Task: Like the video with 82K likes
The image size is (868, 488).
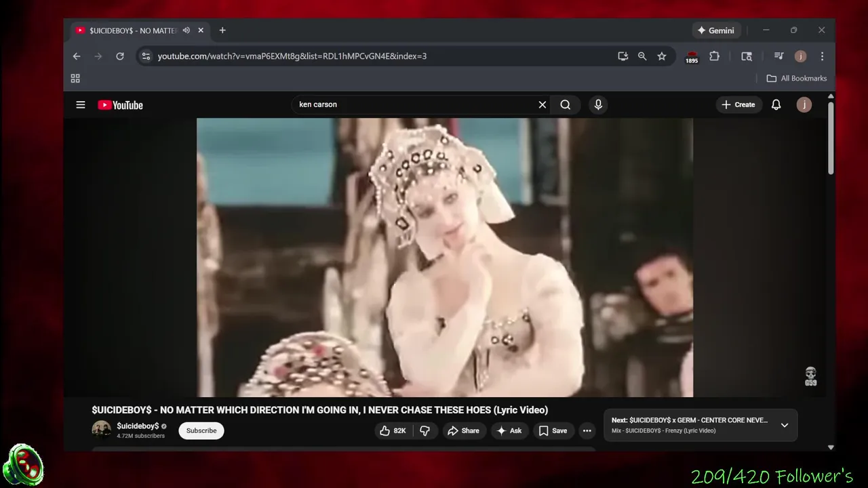Action: pos(393,430)
